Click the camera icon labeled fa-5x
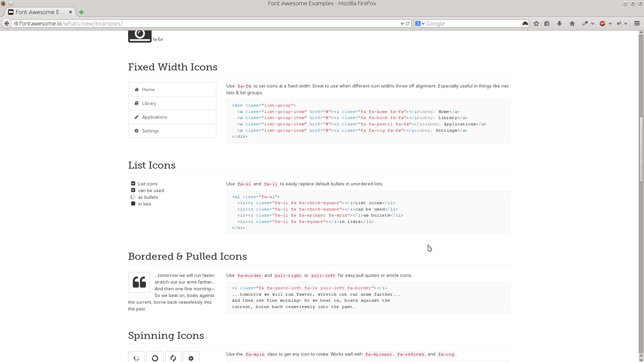This screenshot has width=644, height=362. click(140, 36)
